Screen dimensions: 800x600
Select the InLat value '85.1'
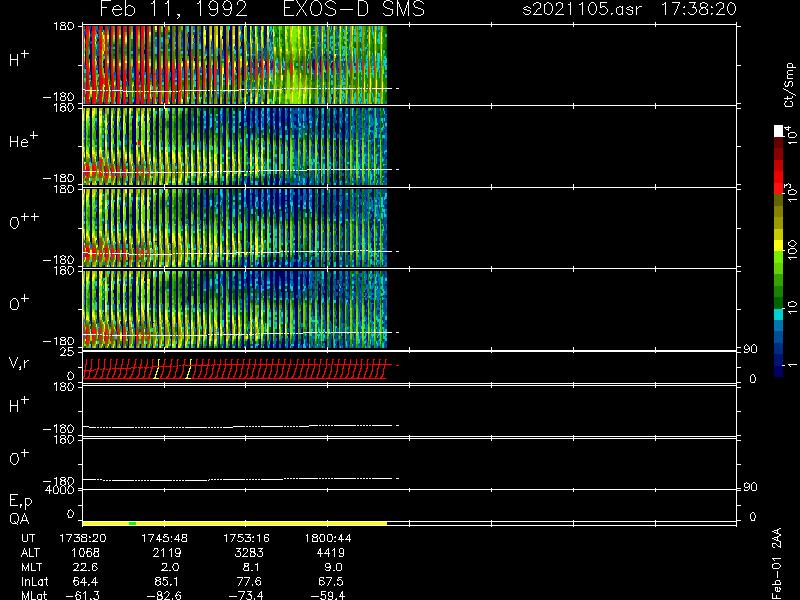pos(167,582)
